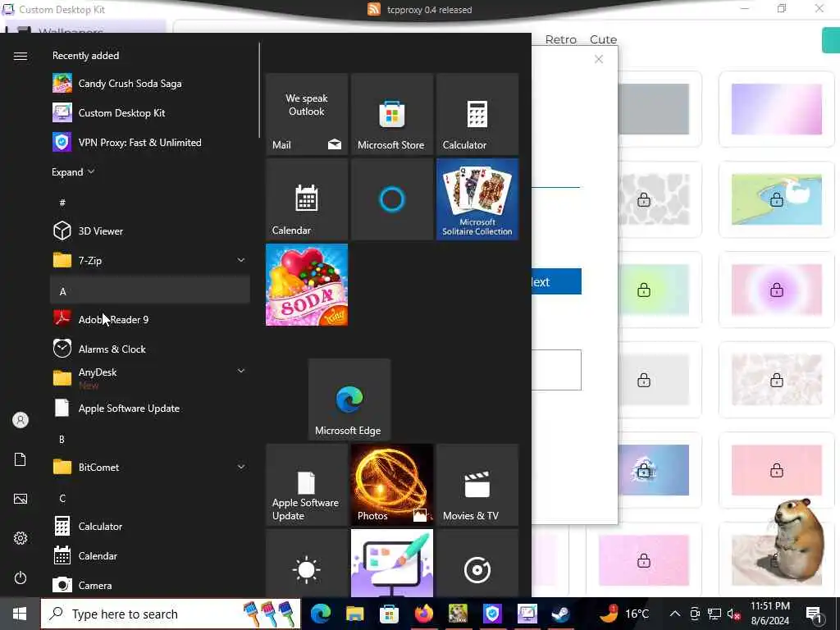
Task: Select the locked solid pink wallpaper
Action: 776,470
